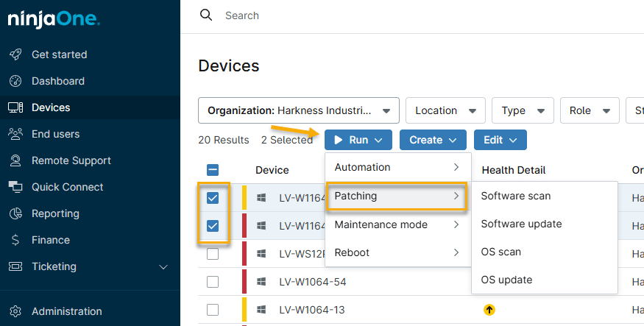Open Remote Support headset icon
The width and height of the screenshot is (644, 326).
pyautogui.click(x=15, y=160)
